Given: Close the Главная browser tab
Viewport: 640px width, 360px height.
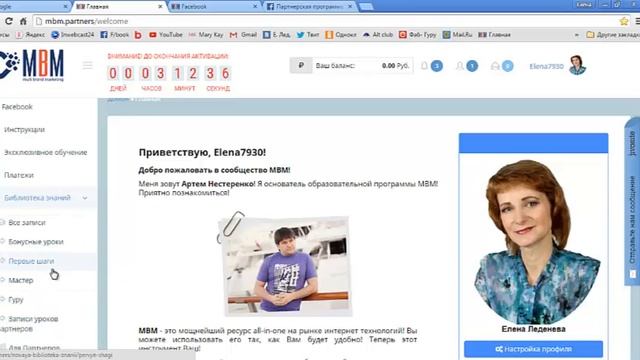Looking at the screenshot, I should tap(160, 7).
